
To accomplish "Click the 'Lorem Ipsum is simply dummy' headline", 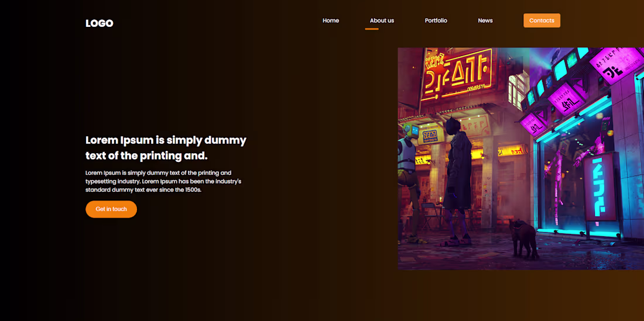I will [x=166, y=148].
